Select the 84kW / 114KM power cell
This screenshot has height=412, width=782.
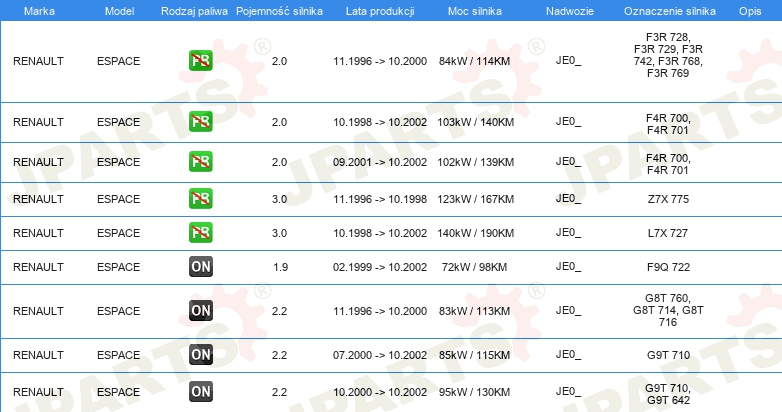pos(474,61)
